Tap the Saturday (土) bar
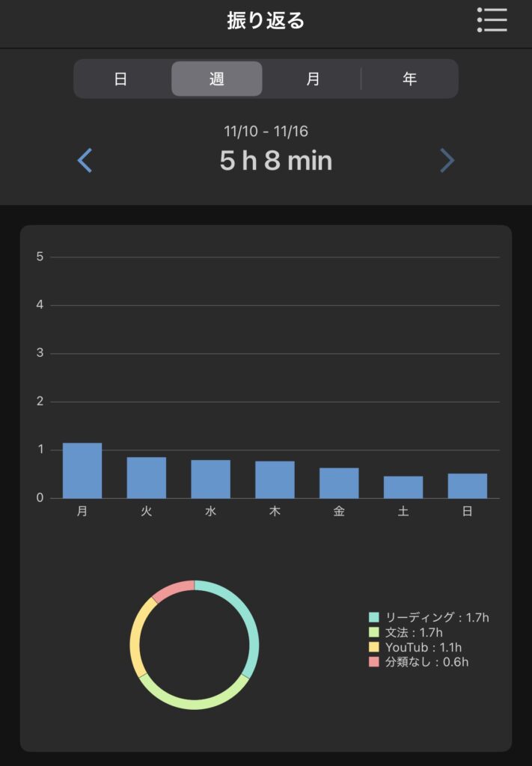 403,487
